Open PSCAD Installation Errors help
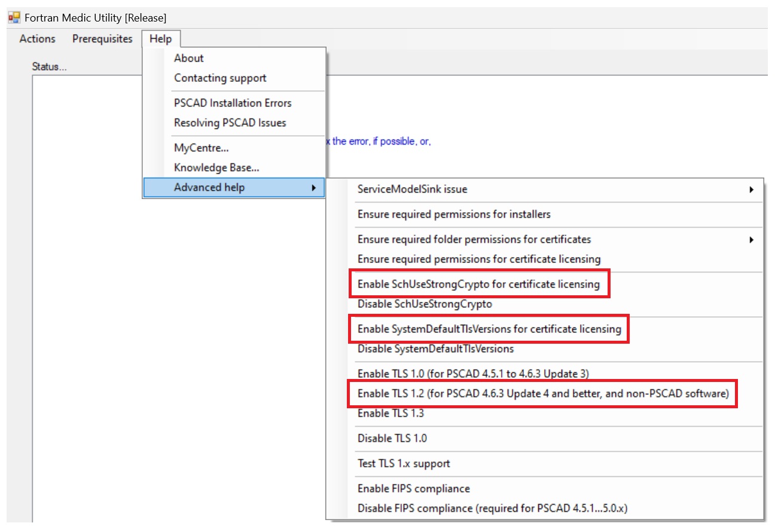 pyautogui.click(x=233, y=103)
